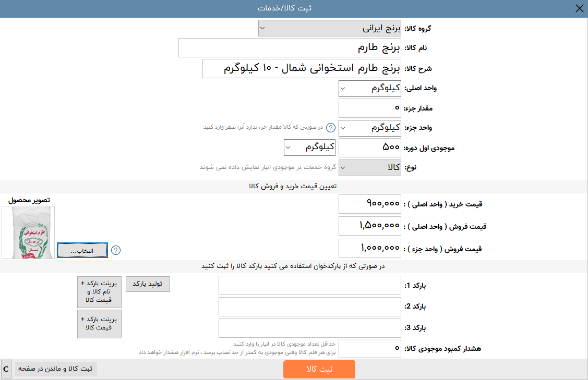Click the C button at the bottom corner
The image size is (588, 380).
6,369
